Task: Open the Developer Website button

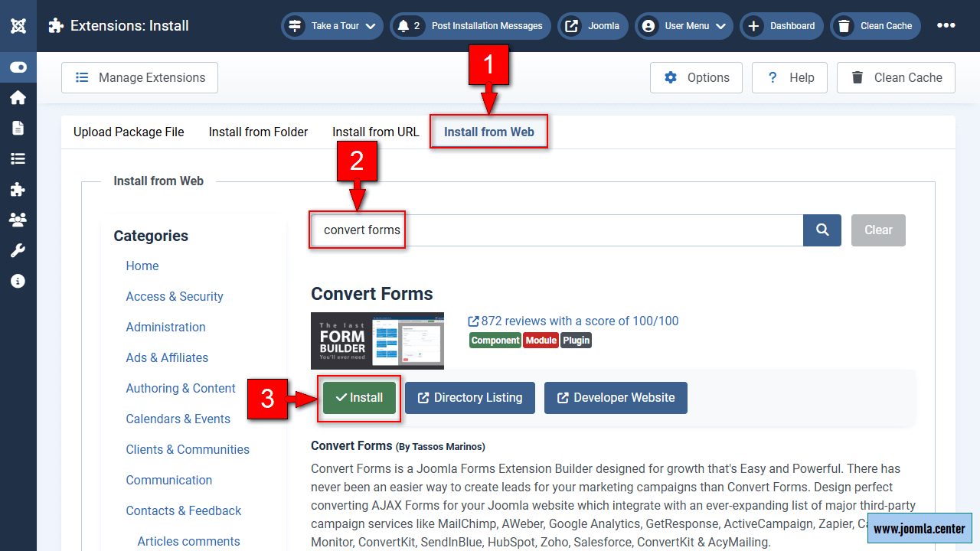Action: point(616,398)
